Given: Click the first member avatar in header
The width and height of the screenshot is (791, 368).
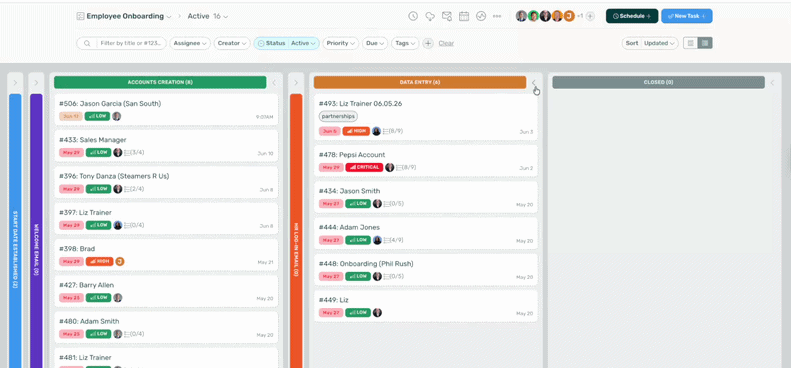Looking at the screenshot, I should [522, 16].
